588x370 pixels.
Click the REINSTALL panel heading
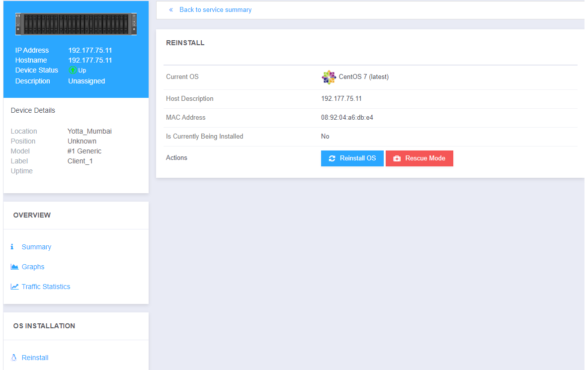pos(185,43)
